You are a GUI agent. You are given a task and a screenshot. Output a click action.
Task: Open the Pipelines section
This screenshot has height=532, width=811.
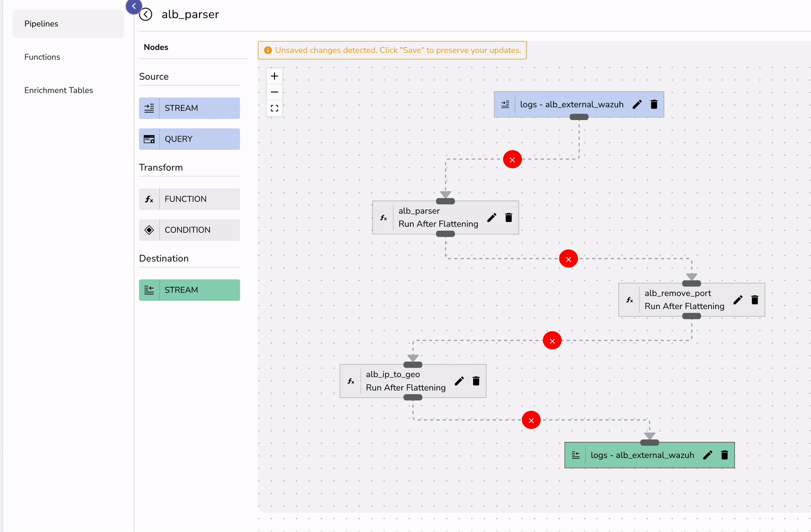coord(41,23)
